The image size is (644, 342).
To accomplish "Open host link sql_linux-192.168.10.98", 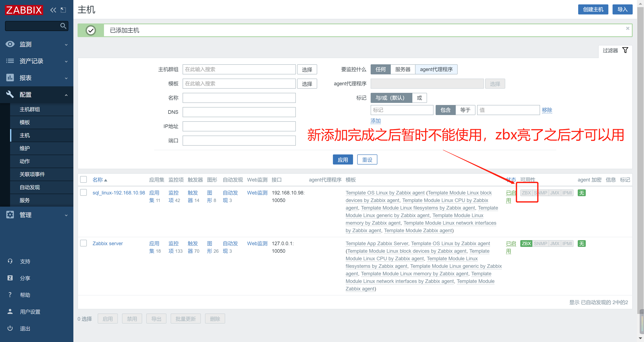I will [119, 193].
